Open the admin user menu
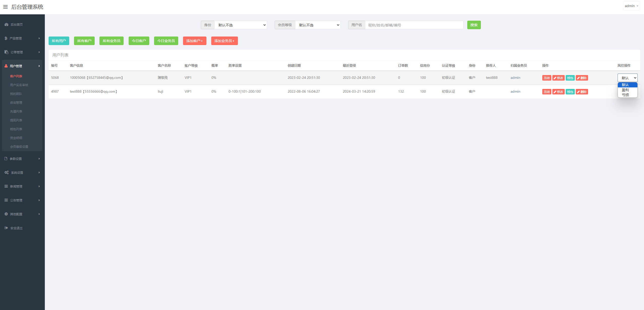This screenshot has height=310, width=644. pyautogui.click(x=631, y=6)
